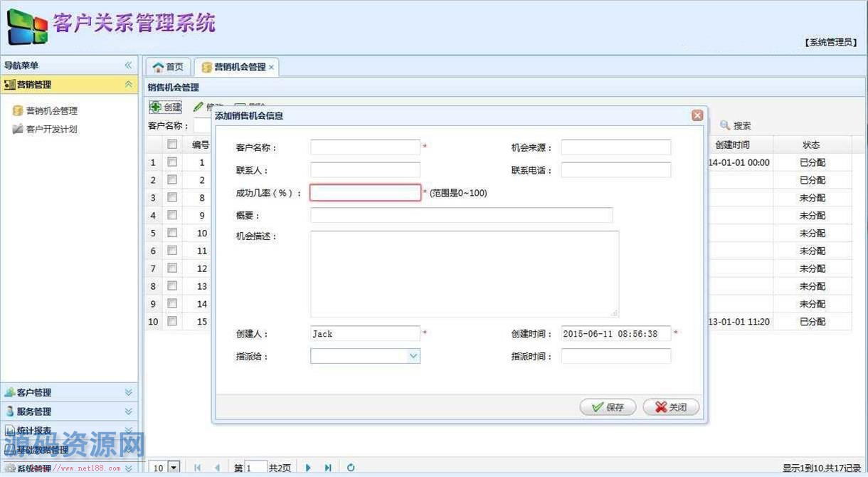Open 客户开发计划 in the navigation tree
868x477 pixels.
tap(51, 130)
